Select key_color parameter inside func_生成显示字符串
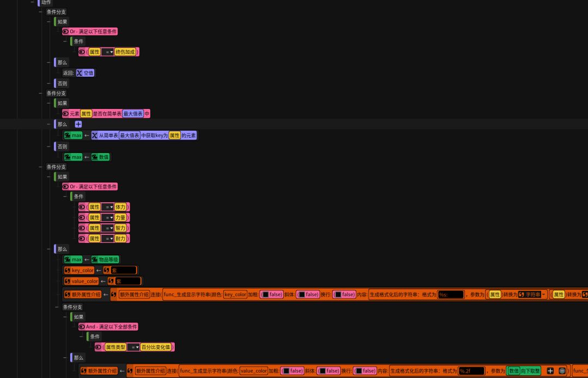Screen dimensions: 588x378 pos(235,295)
